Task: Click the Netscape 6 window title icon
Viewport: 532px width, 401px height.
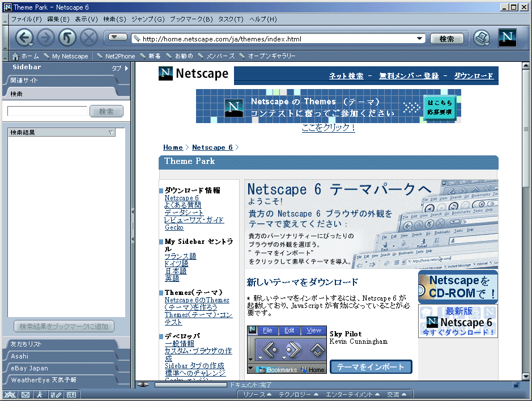Action: (x=7, y=7)
